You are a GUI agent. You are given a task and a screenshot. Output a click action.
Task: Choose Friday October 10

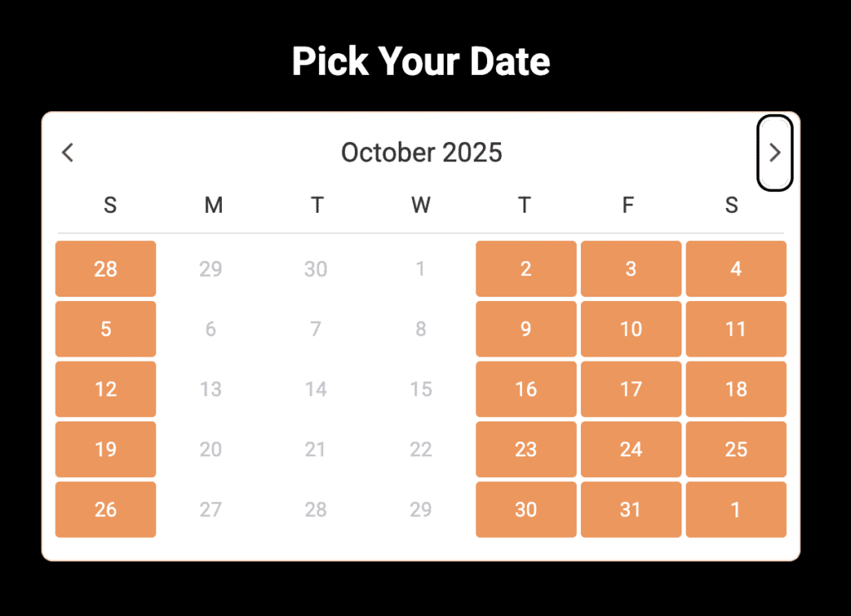pos(631,329)
